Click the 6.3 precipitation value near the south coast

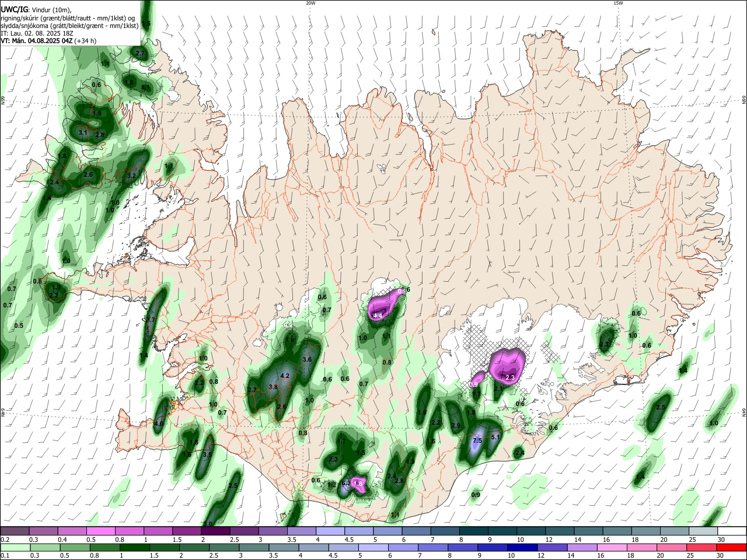coord(345,483)
